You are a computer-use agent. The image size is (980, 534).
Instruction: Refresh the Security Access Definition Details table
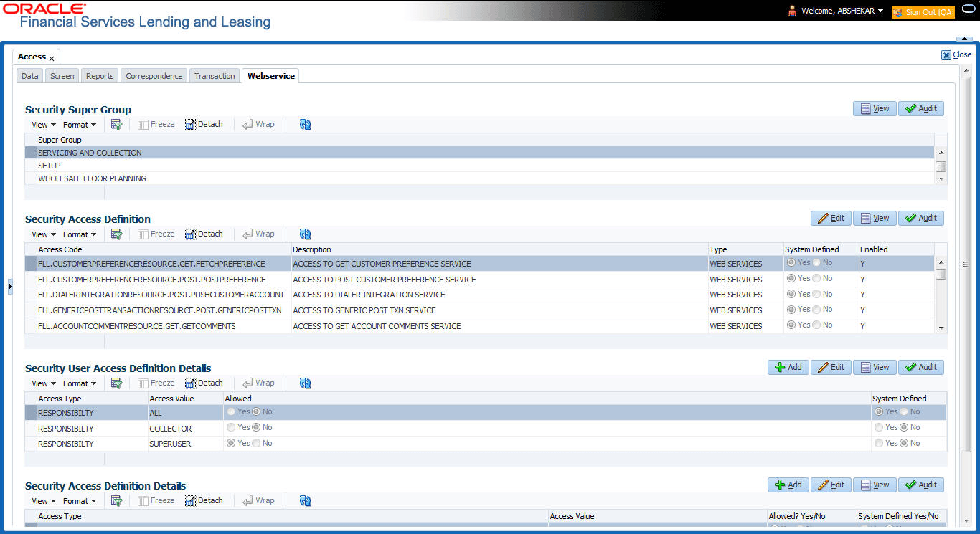[306, 501]
